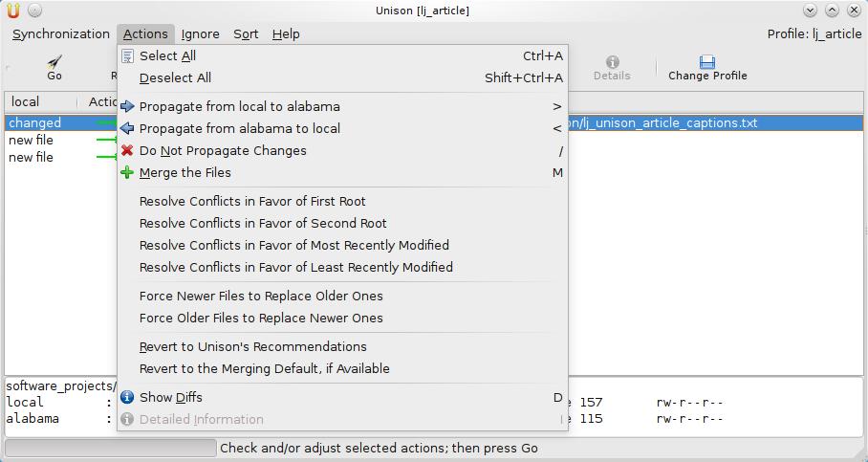Viewport: 868px width, 462px height.
Task: Click the blue left arrow propagate icon
Action: (127, 128)
